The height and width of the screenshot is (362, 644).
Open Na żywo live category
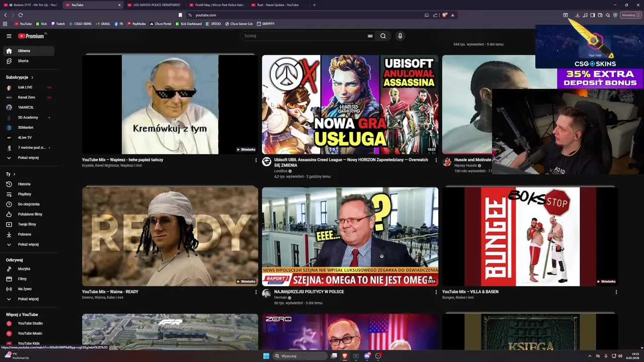pyautogui.click(x=29, y=289)
